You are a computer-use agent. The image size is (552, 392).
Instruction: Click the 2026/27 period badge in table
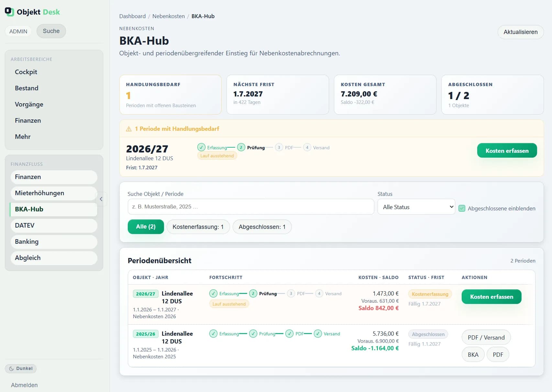[146, 294]
